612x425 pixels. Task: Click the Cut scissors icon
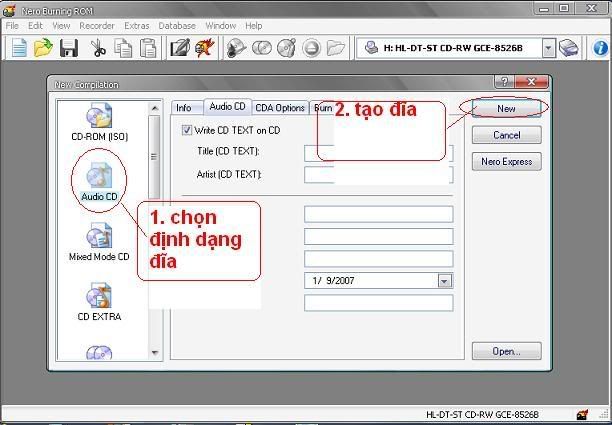pos(98,48)
